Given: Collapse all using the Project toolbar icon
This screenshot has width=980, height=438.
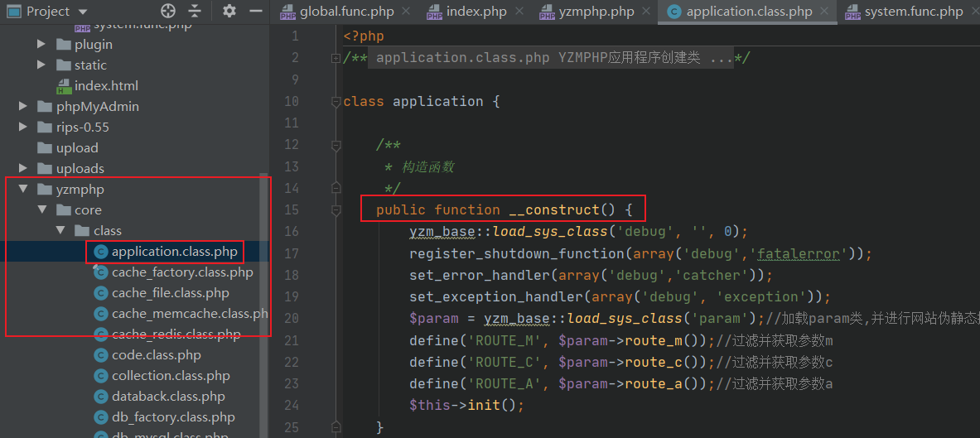Looking at the screenshot, I should 196,11.
